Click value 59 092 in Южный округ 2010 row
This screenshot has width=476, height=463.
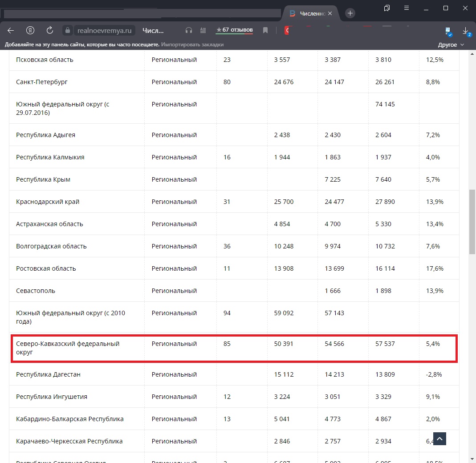click(x=284, y=313)
